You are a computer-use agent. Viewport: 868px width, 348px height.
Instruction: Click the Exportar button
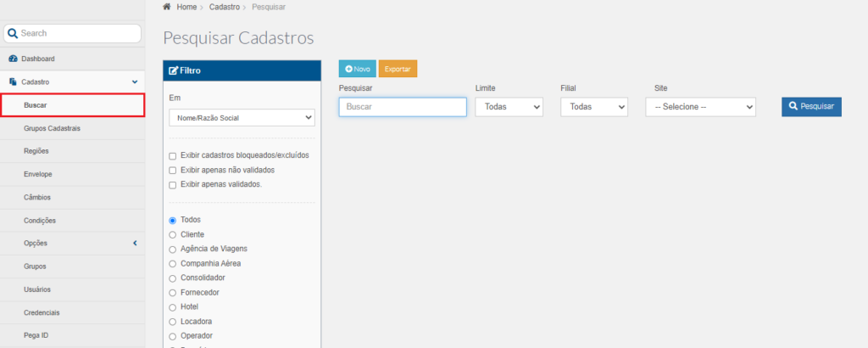(x=398, y=70)
